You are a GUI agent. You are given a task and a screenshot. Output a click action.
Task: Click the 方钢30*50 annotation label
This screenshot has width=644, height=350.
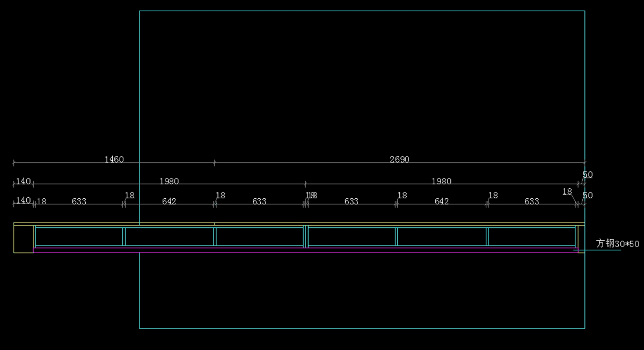[x=618, y=244]
